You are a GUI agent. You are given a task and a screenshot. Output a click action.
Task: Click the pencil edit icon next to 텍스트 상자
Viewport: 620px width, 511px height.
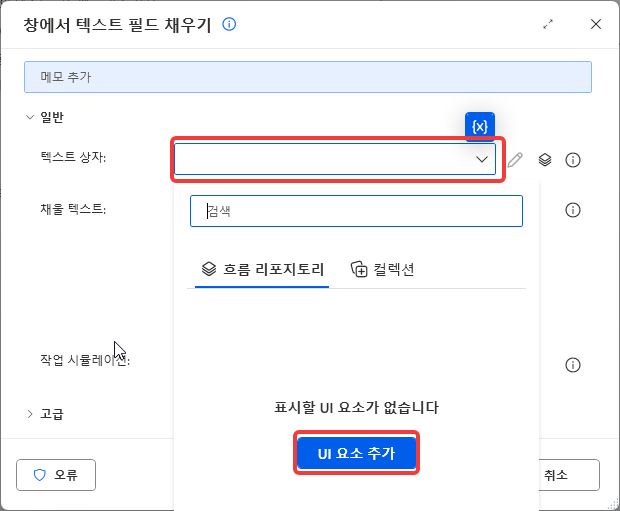coord(515,160)
